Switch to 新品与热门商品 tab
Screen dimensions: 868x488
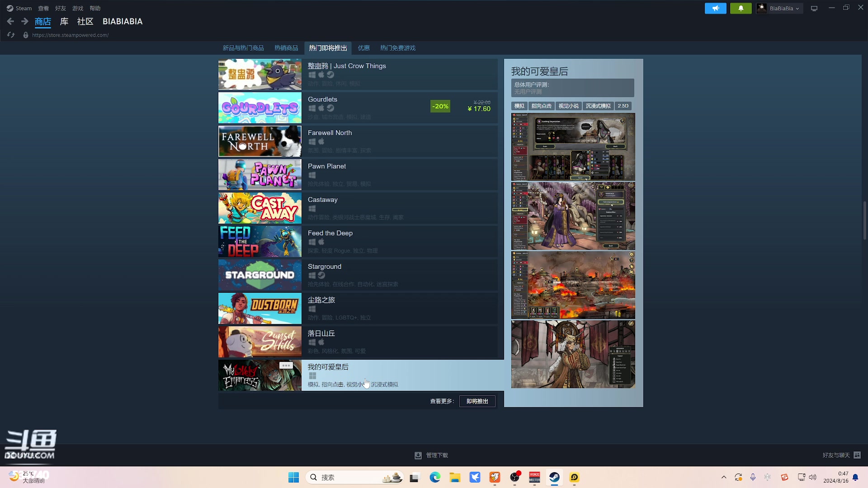point(243,48)
